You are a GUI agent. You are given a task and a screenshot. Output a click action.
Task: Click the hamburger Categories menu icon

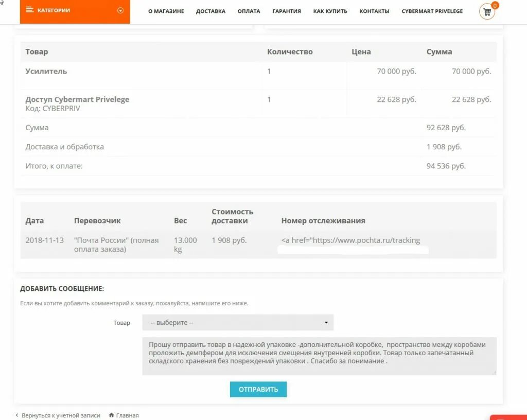pyautogui.click(x=29, y=9)
